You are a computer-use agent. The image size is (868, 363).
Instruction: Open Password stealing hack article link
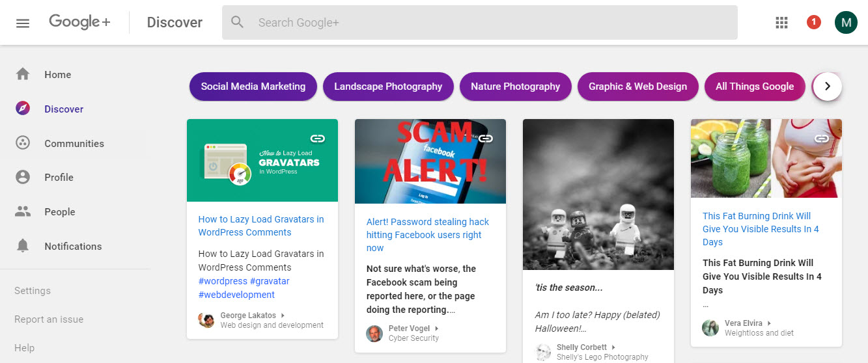(428, 235)
